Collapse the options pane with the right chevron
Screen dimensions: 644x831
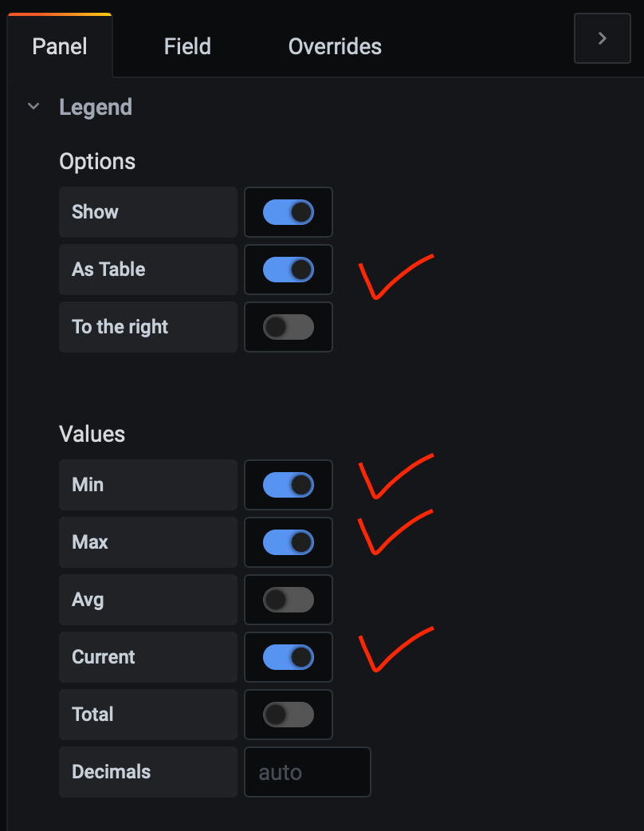[602, 38]
